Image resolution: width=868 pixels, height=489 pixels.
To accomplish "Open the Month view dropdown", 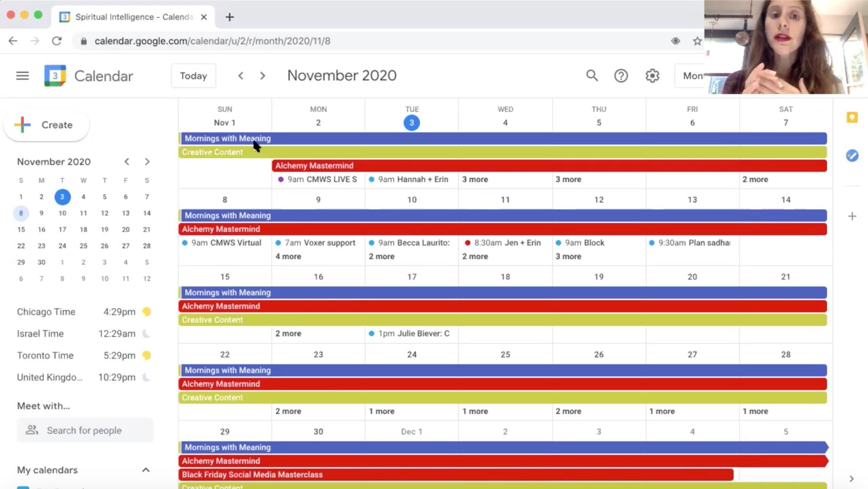I will [x=690, y=76].
